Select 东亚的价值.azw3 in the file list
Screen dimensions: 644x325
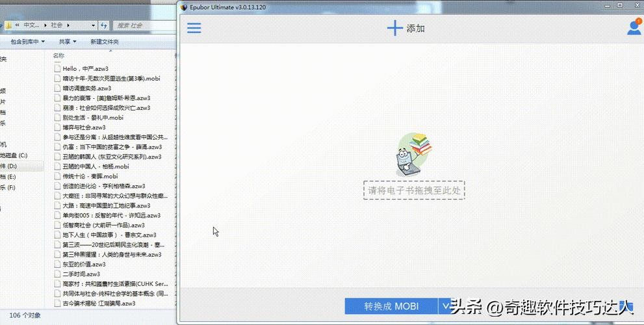coord(84,264)
